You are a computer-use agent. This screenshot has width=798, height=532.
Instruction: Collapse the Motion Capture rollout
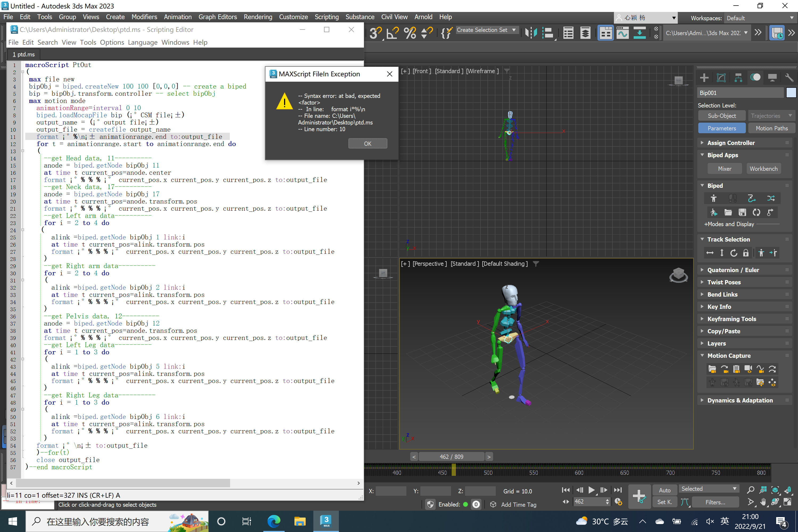tap(729, 355)
